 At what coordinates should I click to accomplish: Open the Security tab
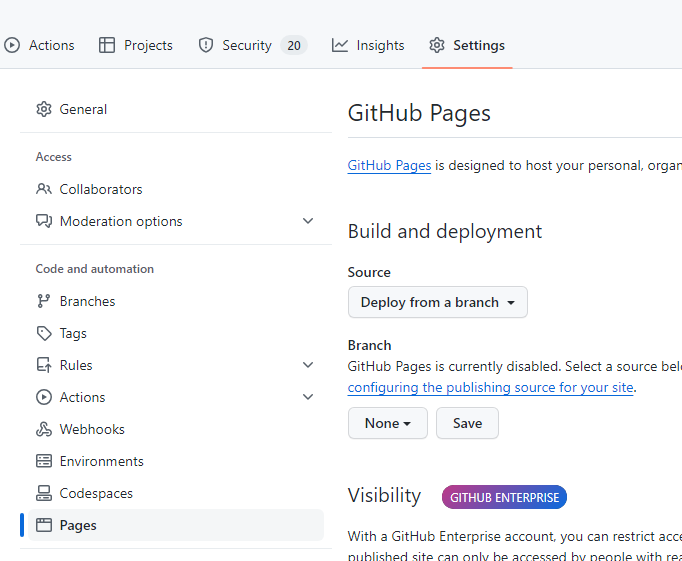click(253, 45)
